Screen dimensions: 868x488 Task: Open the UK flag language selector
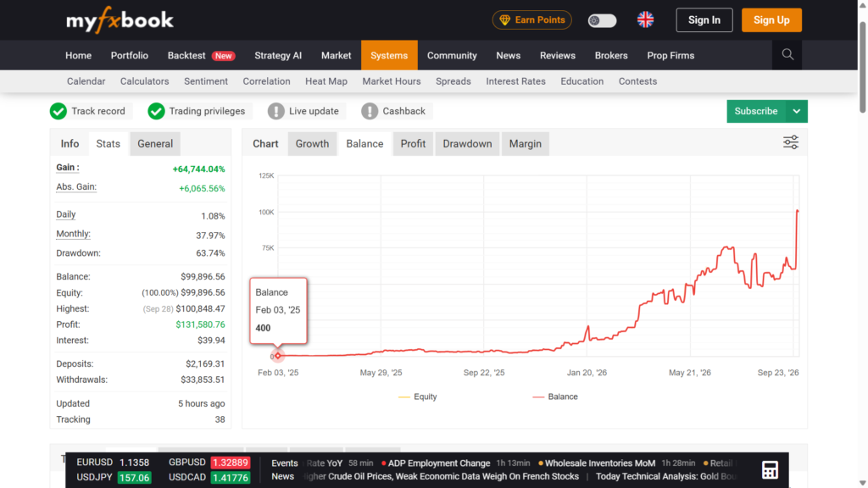pos(645,20)
